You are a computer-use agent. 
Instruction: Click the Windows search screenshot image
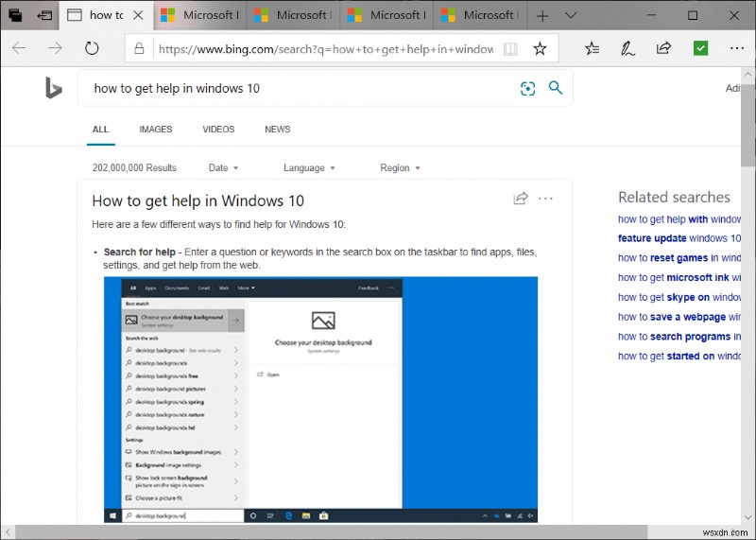(x=320, y=400)
